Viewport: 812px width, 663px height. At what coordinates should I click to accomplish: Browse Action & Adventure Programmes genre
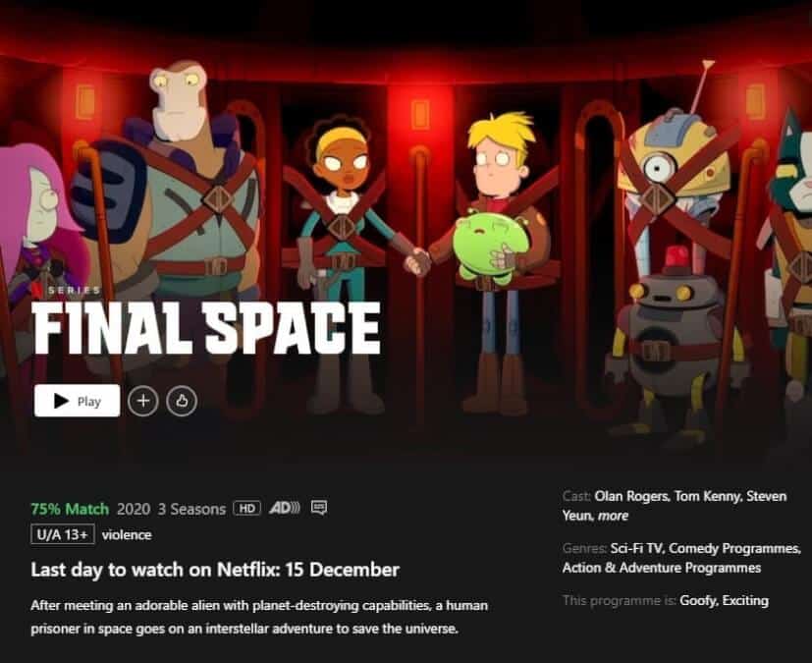662,568
